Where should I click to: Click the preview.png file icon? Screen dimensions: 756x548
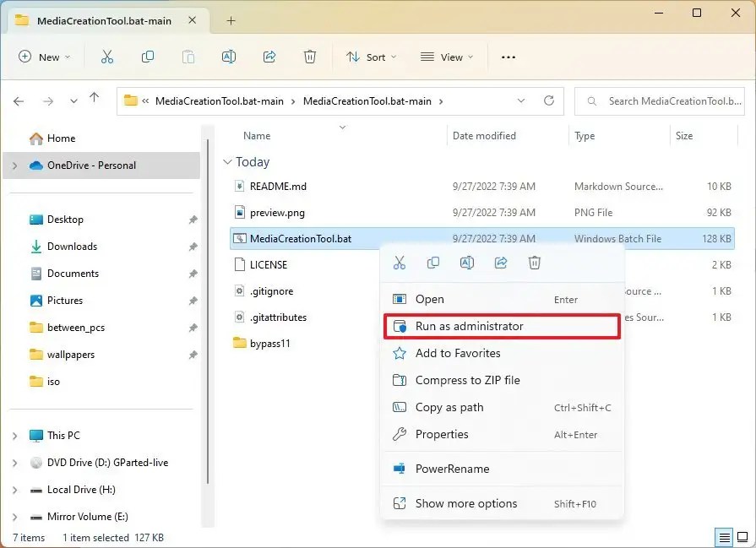(x=239, y=212)
